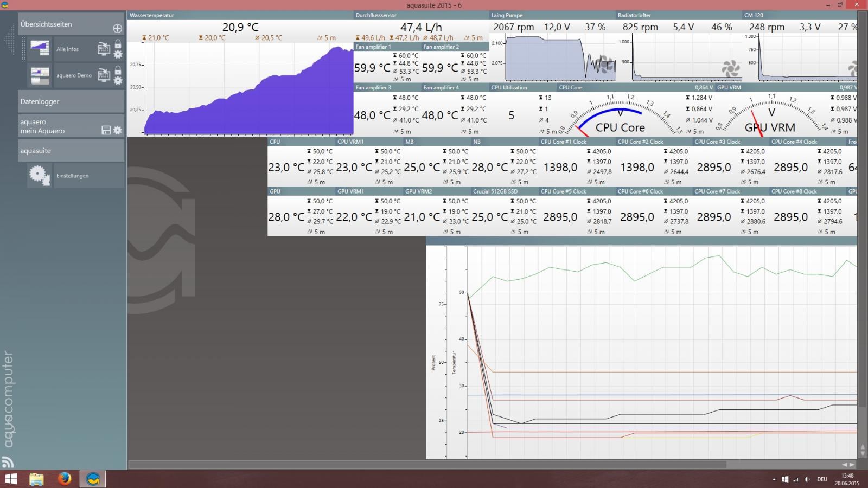Collapse the sidebar with dotted arrow handle
This screenshot has height=488, width=868.
[9, 40]
